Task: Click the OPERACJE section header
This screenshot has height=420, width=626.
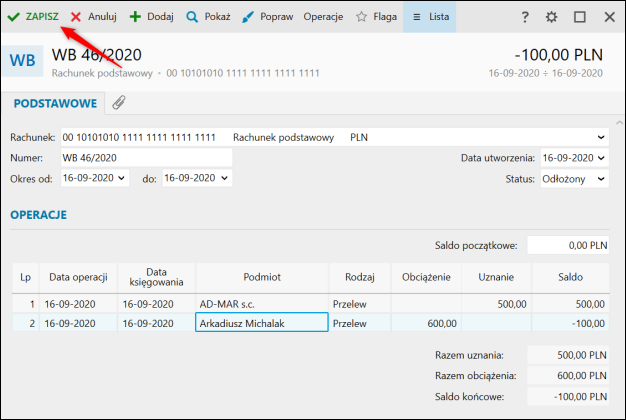Action: pos(38,215)
